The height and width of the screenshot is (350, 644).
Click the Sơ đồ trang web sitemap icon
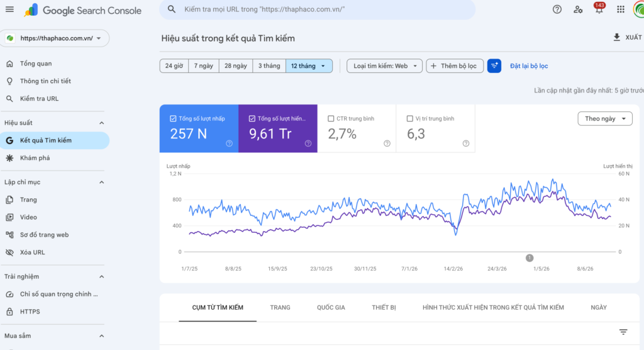pyautogui.click(x=10, y=235)
